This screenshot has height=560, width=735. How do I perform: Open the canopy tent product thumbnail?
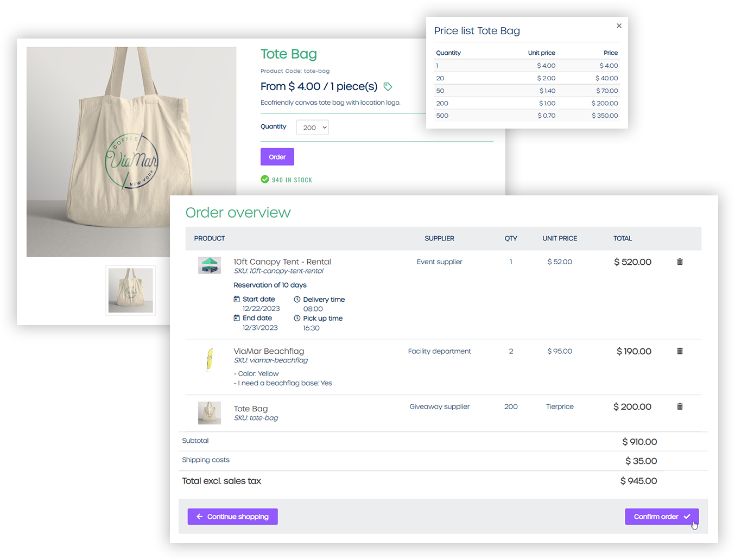pyautogui.click(x=210, y=265)
